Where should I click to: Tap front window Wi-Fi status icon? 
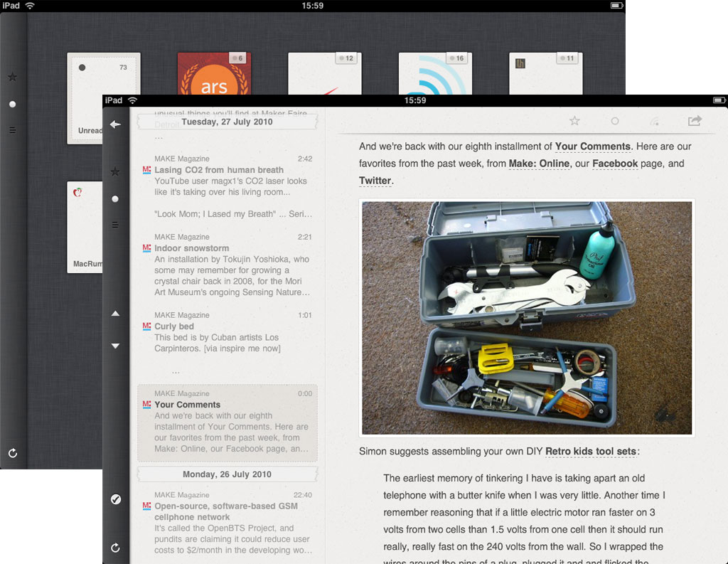click(133, 100)
